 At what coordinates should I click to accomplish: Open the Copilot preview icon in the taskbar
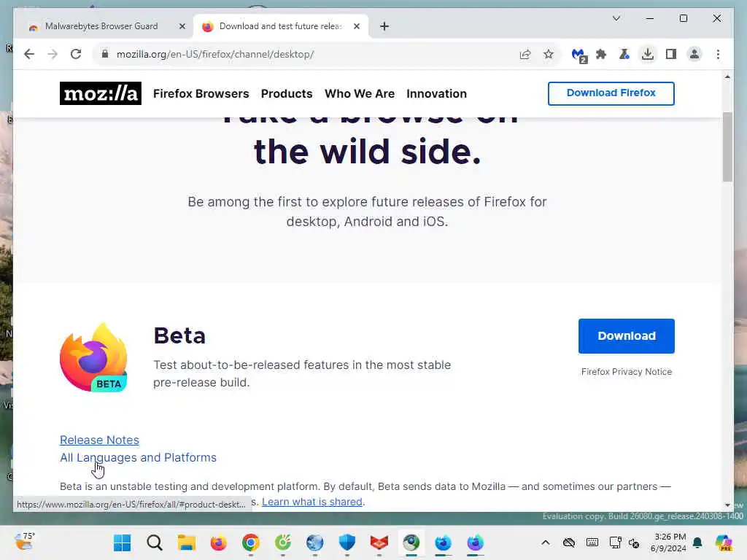(723, 542)
